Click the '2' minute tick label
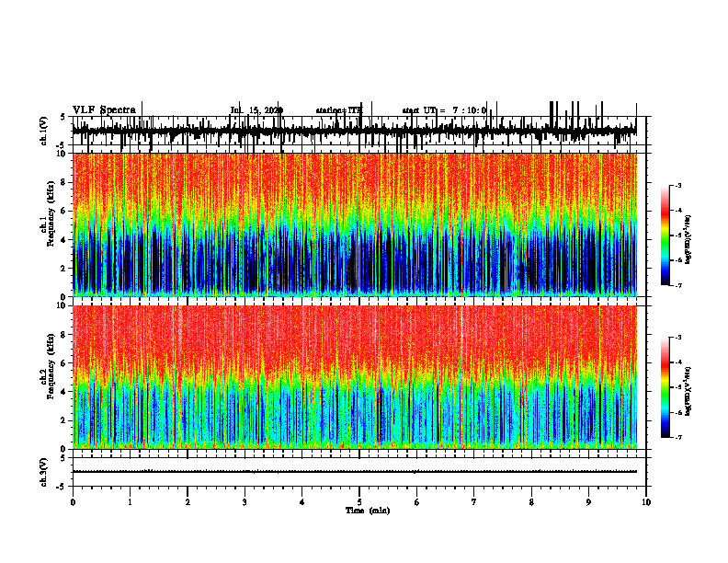Image resolution: width=728 pixels, height=563 pixels. [188, 502]
